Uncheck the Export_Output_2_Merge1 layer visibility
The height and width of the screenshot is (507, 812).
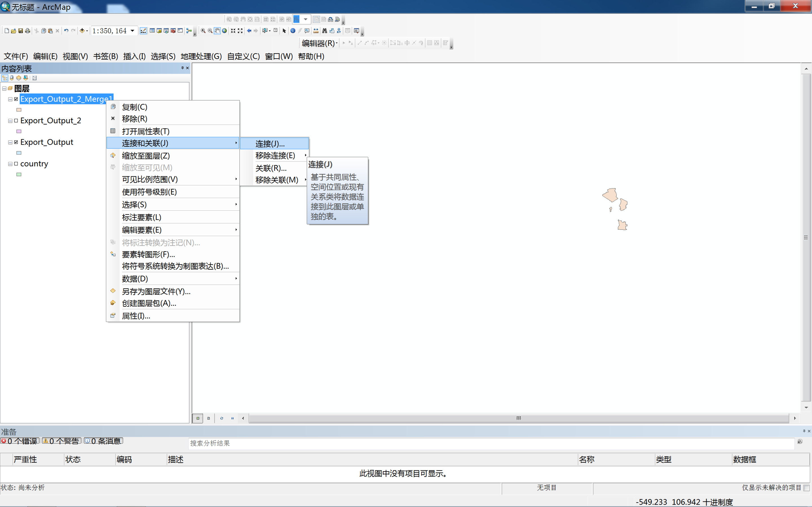coord(16,99)
